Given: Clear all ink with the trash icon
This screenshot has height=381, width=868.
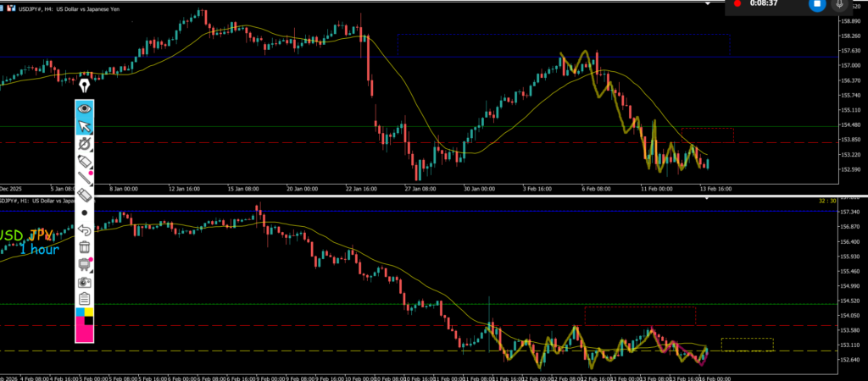Looking at the screenshot, I should click(85, 246).
